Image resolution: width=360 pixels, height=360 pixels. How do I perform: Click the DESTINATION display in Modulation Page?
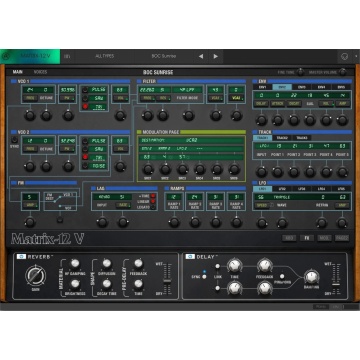point(191,140)
